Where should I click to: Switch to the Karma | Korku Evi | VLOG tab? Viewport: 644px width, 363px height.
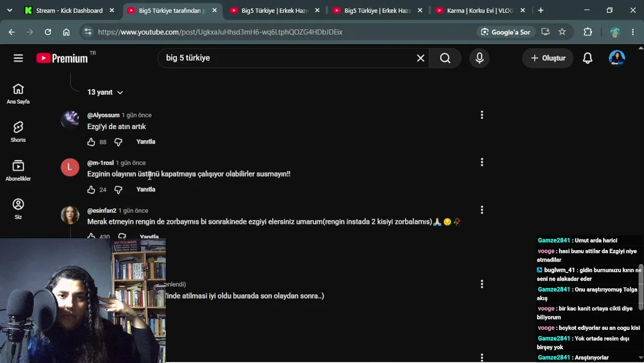tap(480, 10)
